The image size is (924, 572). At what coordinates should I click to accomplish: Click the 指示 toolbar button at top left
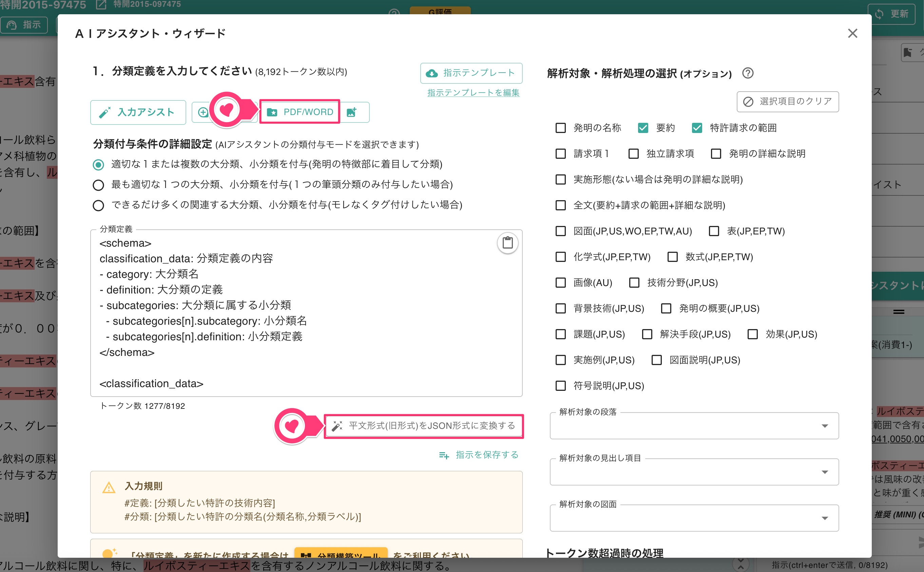coord(24,25)
